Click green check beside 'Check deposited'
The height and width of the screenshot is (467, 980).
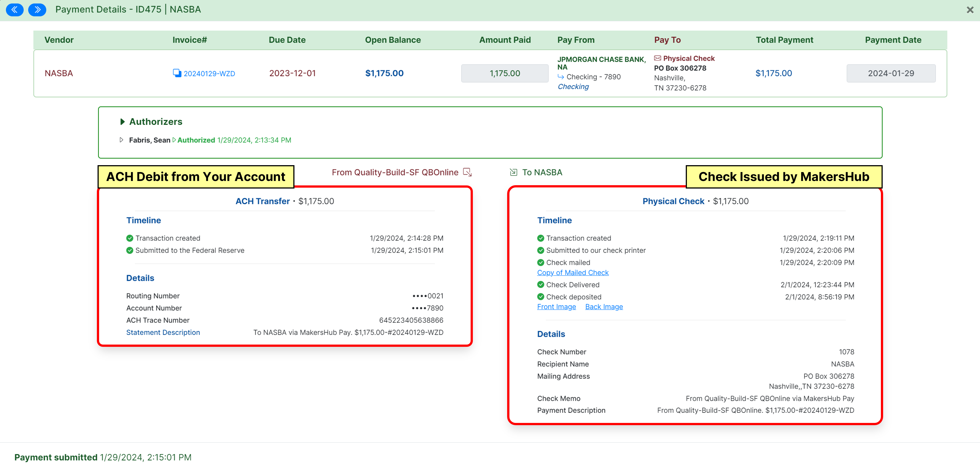click(541, 297)
